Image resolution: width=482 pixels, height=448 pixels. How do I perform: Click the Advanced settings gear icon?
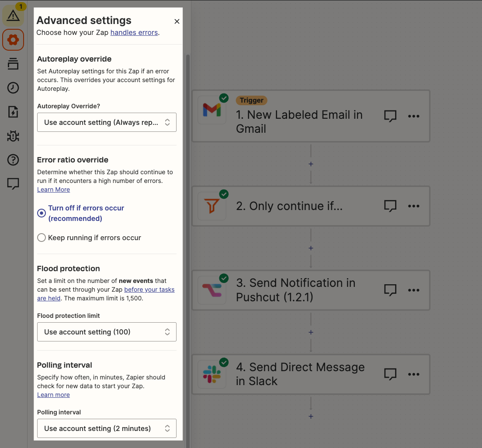pos(13,40)
